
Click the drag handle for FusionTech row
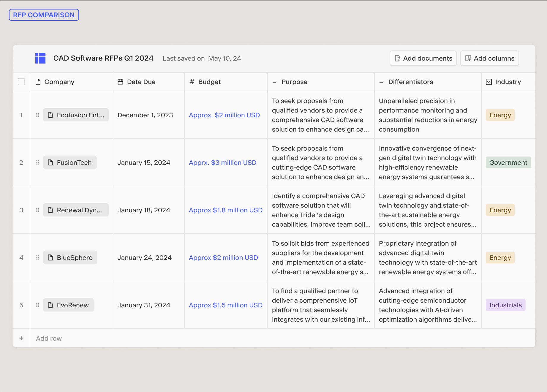(38, 162)
